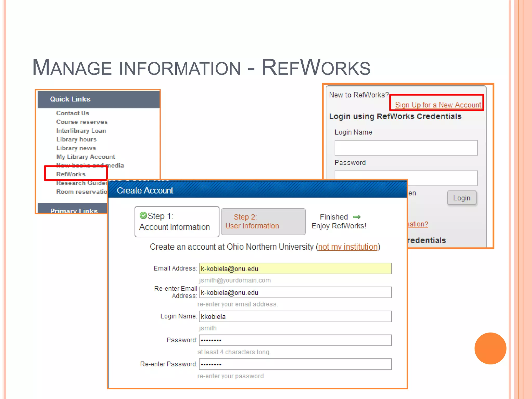Click the Research Guides link
Screen dimensions: 532x399
(x=82, y=183)
